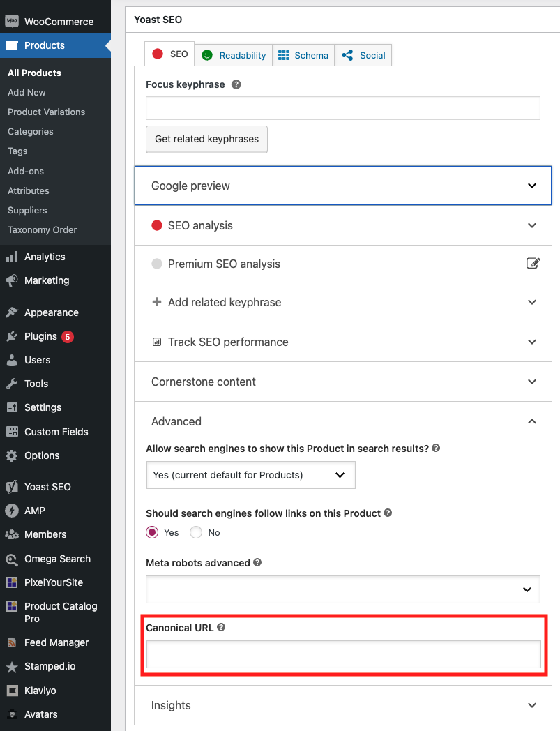Click the Premium SEO analysis edit icon
The image size is (560, 731).
pos(533,263)
